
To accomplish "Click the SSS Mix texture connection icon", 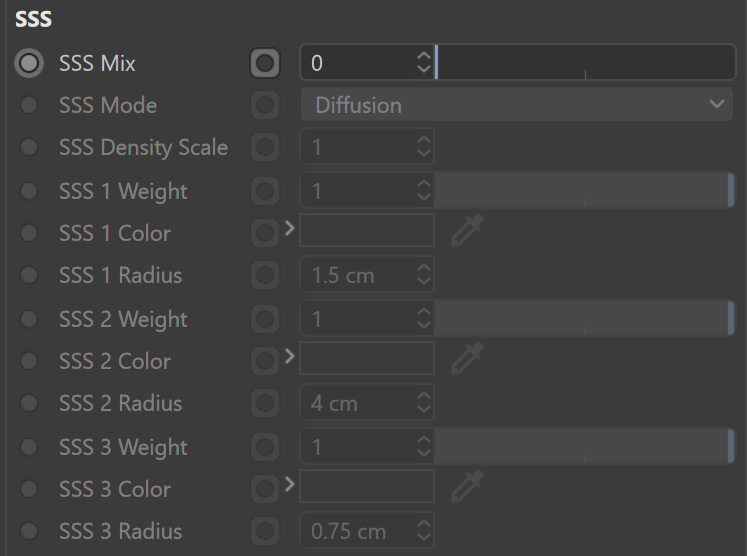I will click(x=265, y=63).
